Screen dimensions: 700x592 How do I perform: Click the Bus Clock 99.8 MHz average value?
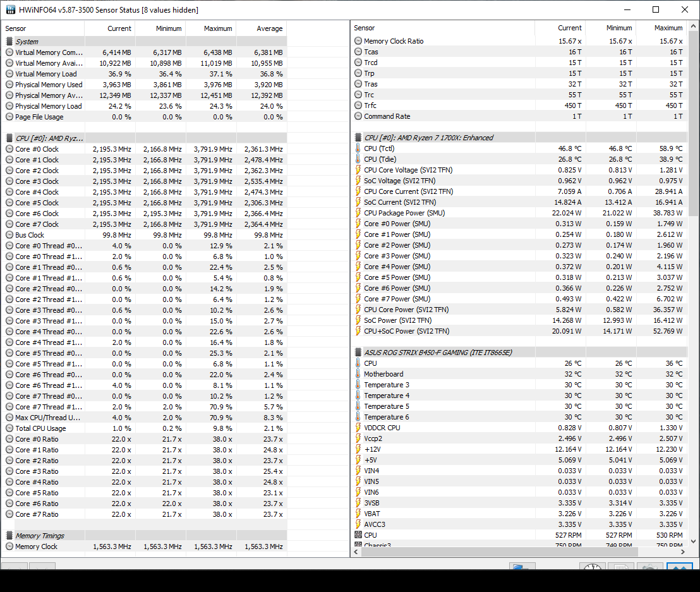click(269, 235)
